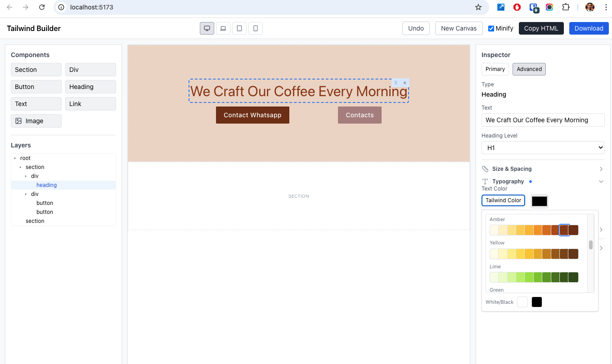The height and width of the screenshot is (364, 612).
Task: Collapse the Typography section
Action: (543, 182)
